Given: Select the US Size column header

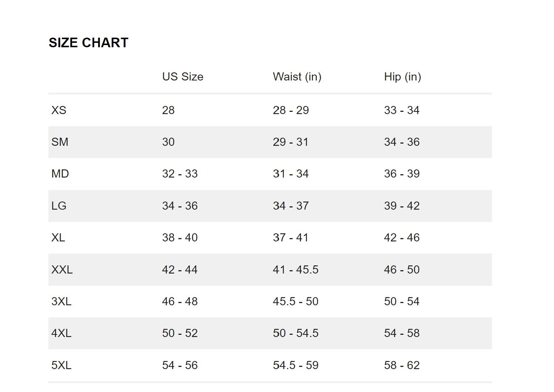Looking at the screenshot, I should [183, 77].
